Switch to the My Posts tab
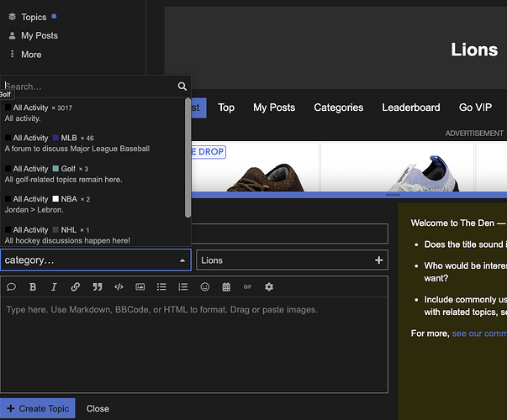 (x=274, y=108)
